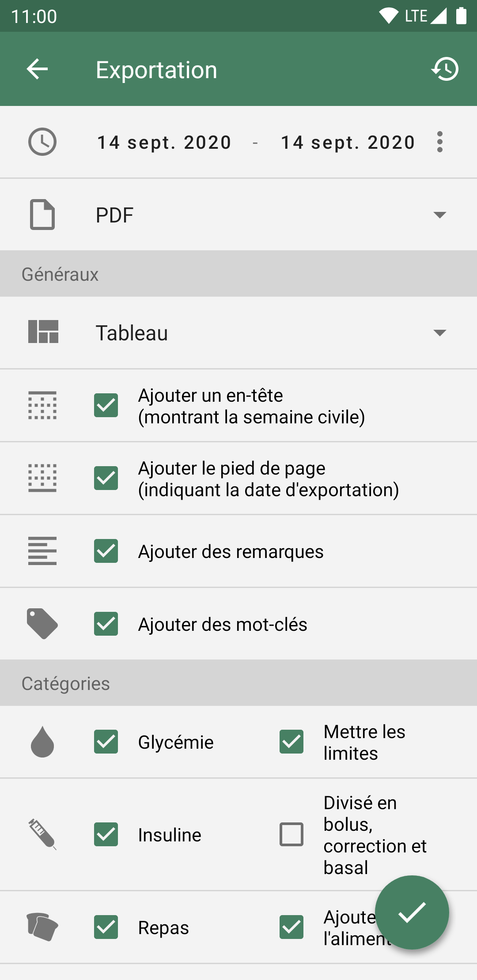The image size is (477, 980).
Task: Expand the PDF format dropdown
Action: [439, 215]
